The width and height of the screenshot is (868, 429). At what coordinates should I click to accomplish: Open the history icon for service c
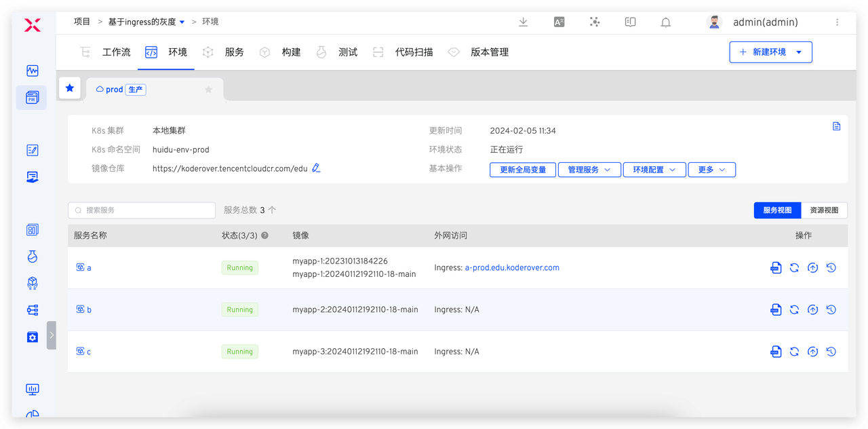(831, 352)
